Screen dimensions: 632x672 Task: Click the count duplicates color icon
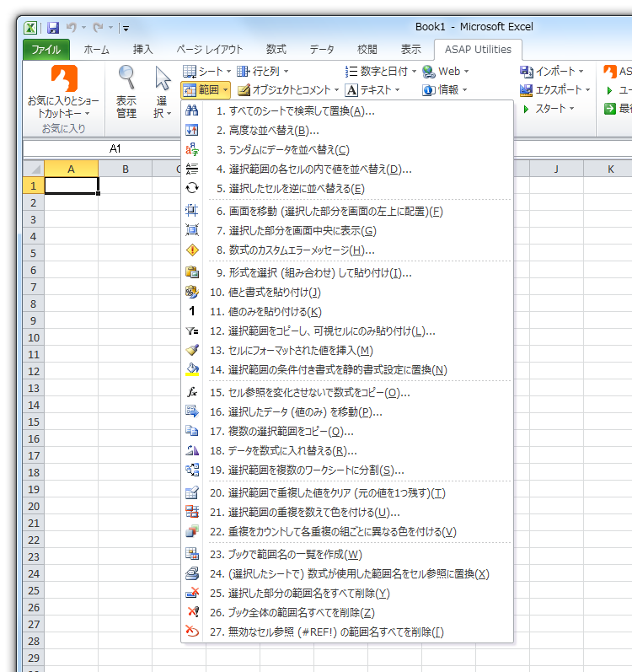click(192, 512)
